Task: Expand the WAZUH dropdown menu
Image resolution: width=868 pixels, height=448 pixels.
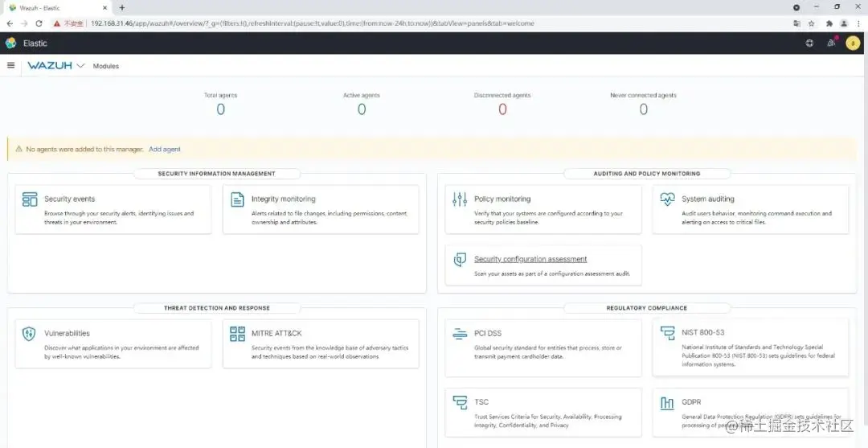Action: coord(80,65)
